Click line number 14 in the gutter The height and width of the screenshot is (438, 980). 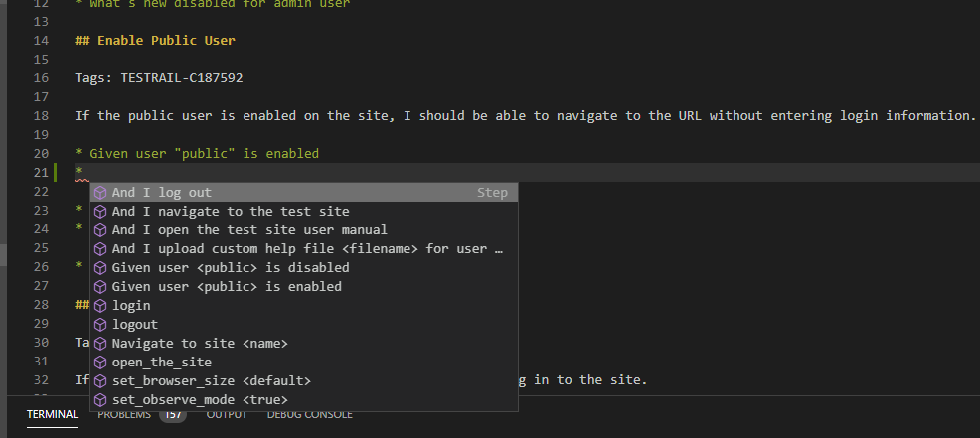(41, 41)
